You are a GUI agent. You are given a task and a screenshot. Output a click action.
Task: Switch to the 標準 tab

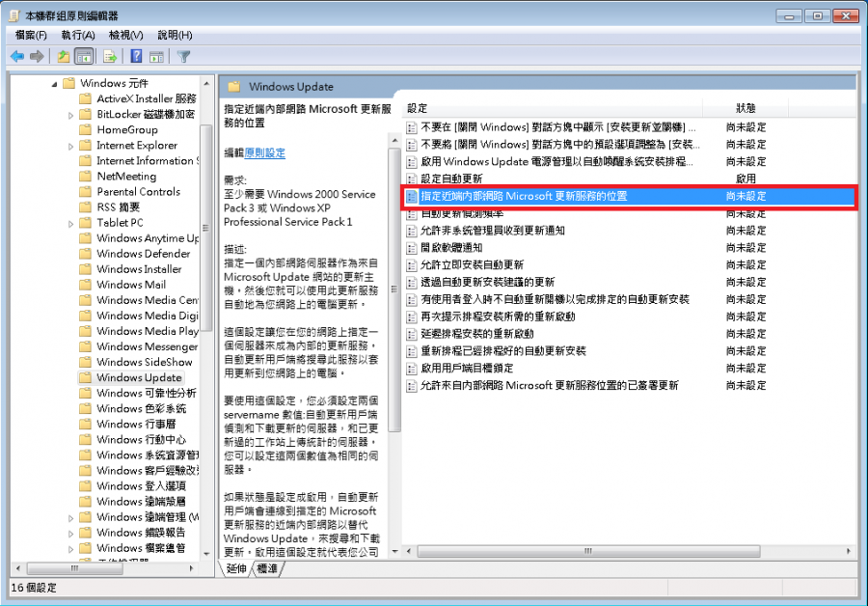[x=268, y=569]
